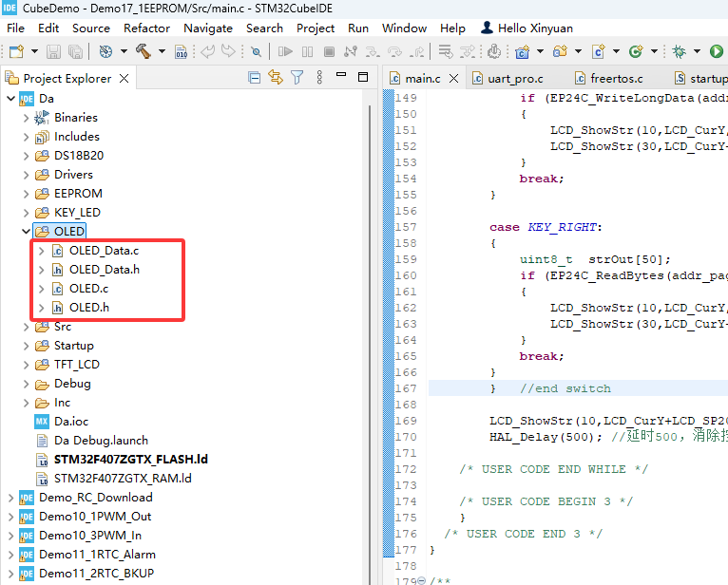Toggle Link with Editor in Project Explorer
728x585 pixels.
[276, 78]
